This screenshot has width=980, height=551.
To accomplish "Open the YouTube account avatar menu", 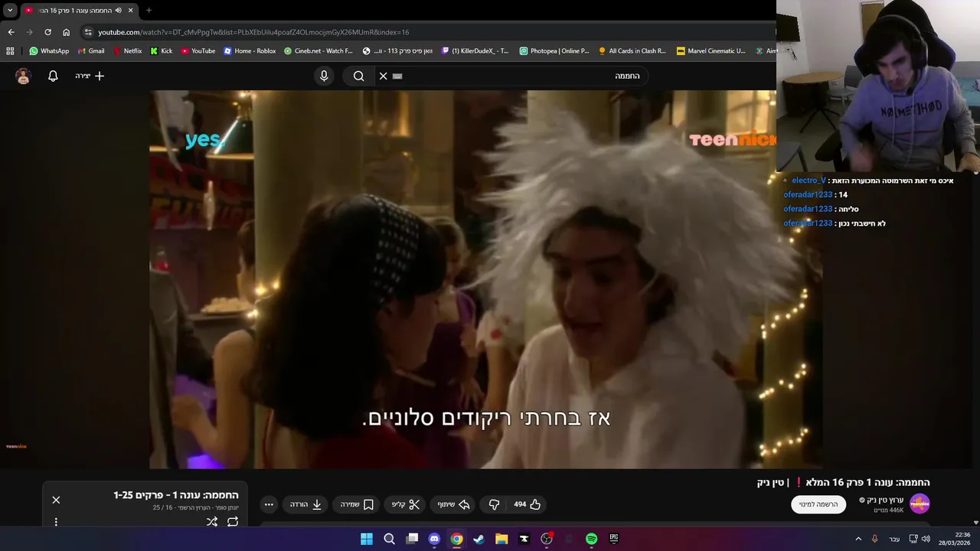I will click(23, 76).
